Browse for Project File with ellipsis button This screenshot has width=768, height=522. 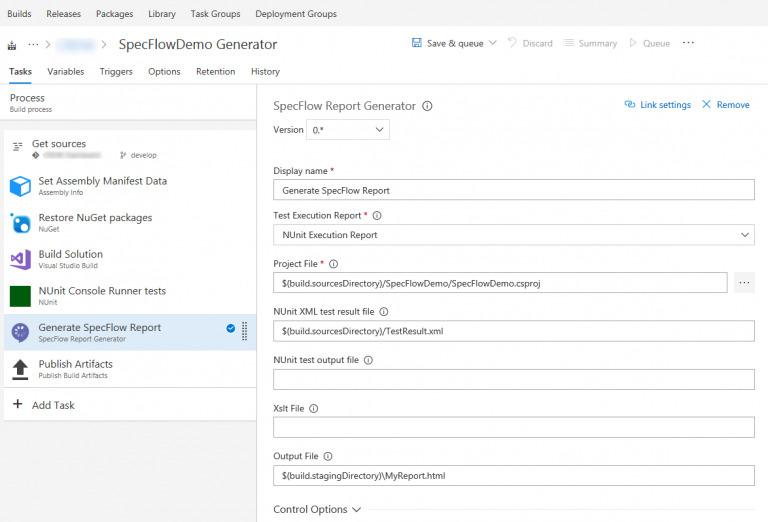743,283
